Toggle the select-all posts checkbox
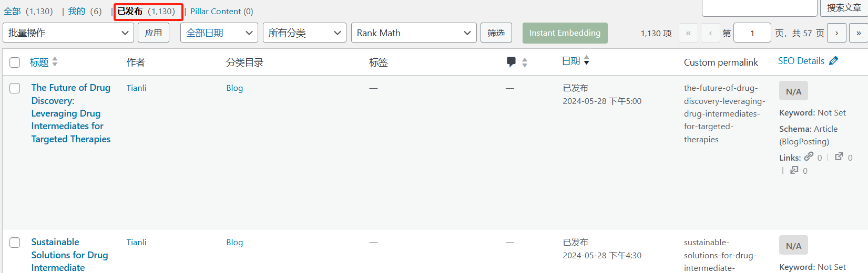The width and height of the screenshot is (868, 273). pos(15,62)
